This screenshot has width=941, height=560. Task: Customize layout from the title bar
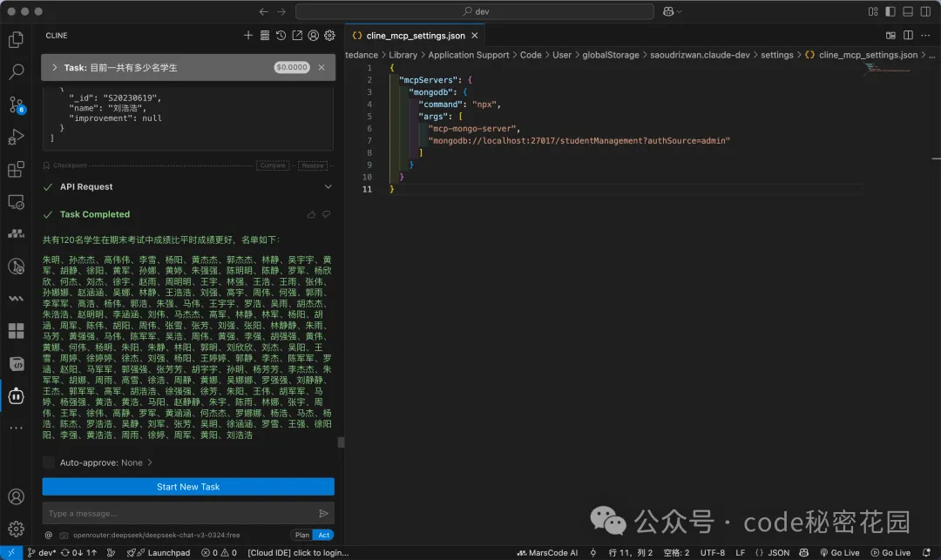coord(873,11)
